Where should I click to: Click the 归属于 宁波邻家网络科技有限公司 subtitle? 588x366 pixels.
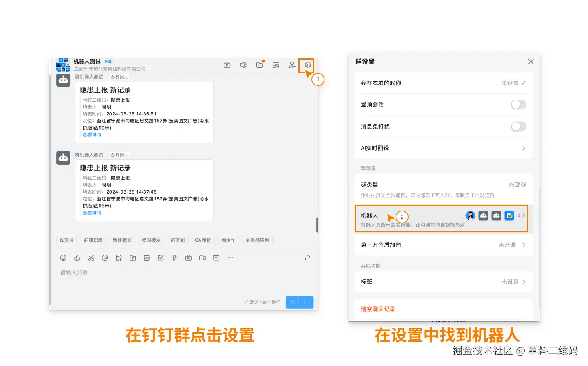click(109, 69)
